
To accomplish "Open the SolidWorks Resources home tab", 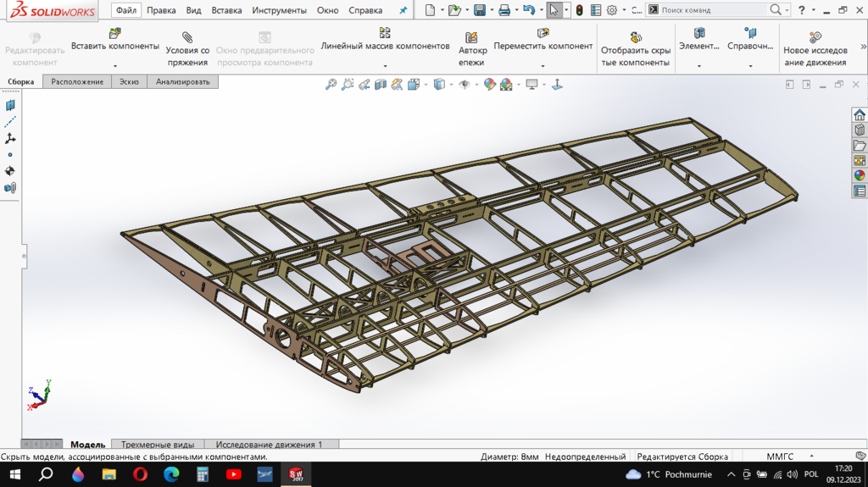I will pos(860,115).
